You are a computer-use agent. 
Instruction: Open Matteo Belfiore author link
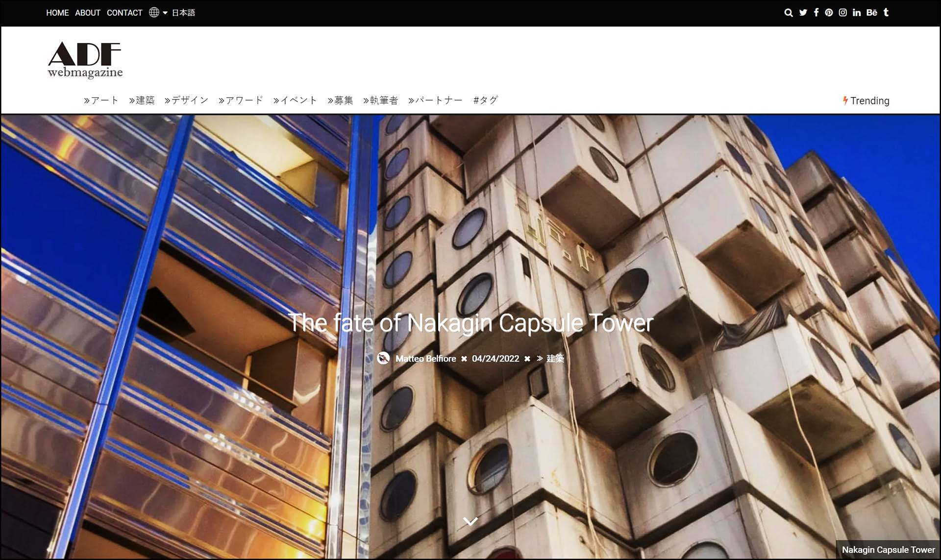click(425, 359)
